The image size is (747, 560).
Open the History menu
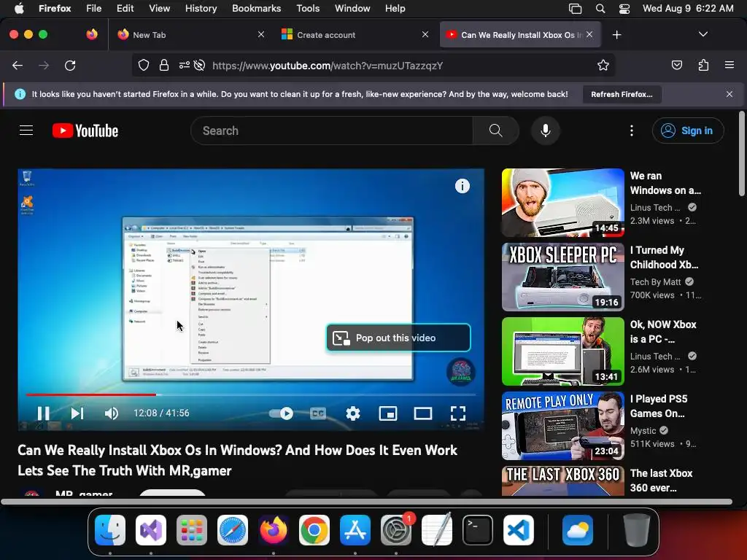[x=201, y=8]
